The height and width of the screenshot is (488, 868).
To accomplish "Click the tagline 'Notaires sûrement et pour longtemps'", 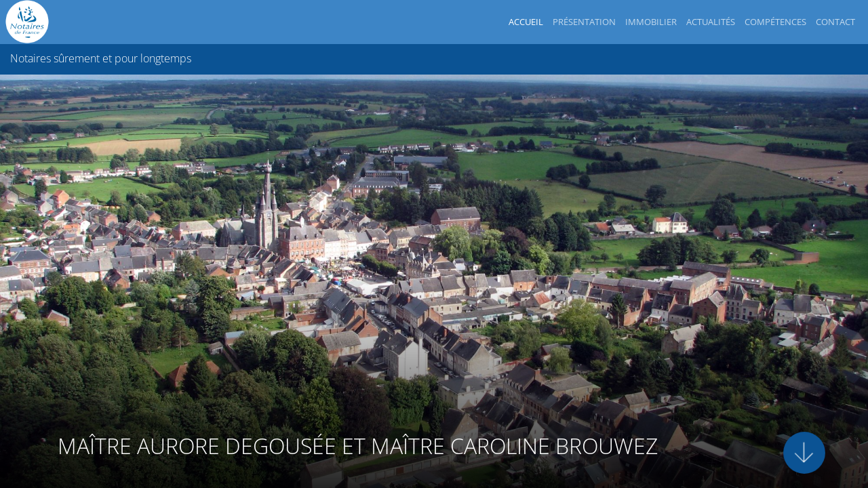I will point(100,58).
